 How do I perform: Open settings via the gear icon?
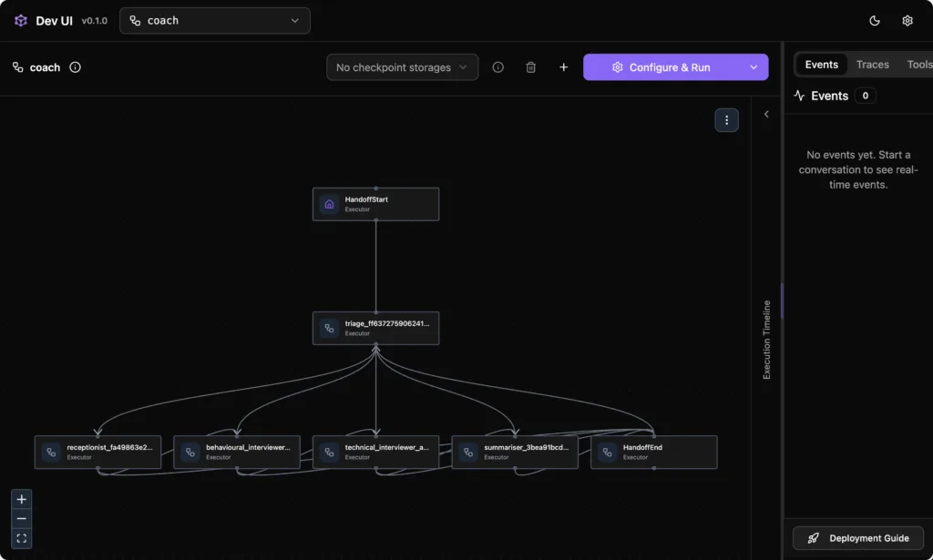click(907, 21)
